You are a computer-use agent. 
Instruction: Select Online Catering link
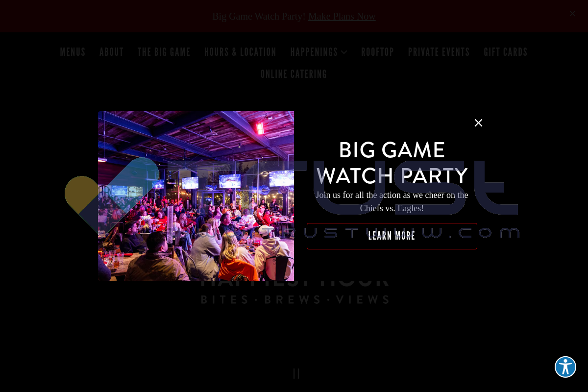pyautogui.click(x=294, y=74)
